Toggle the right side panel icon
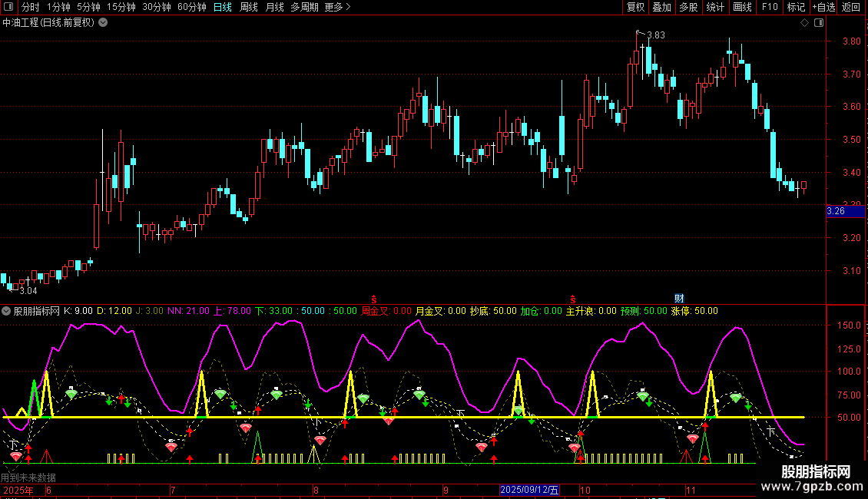The width and height of the screenshot is (868, 499). 817,23
